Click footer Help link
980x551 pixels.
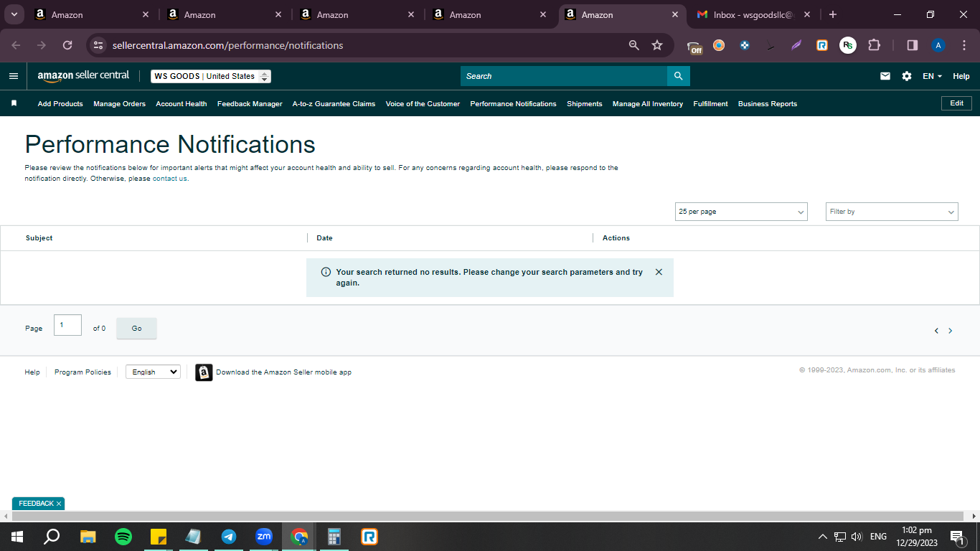(32, 372)
